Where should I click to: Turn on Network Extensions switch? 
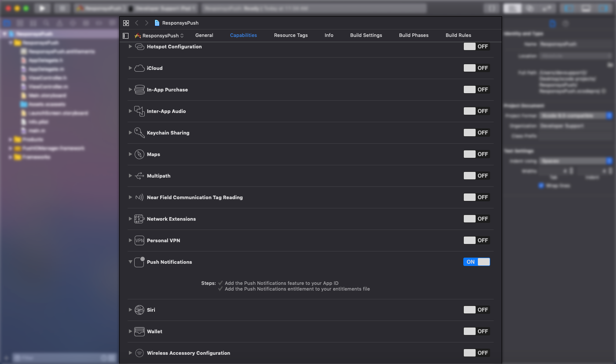pos(477,219)
